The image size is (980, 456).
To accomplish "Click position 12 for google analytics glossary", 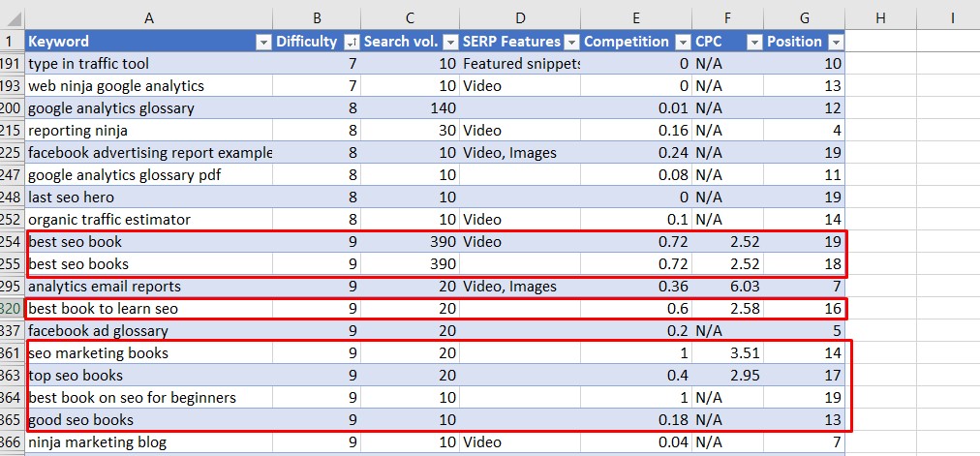I will click(x=805, y=108).
